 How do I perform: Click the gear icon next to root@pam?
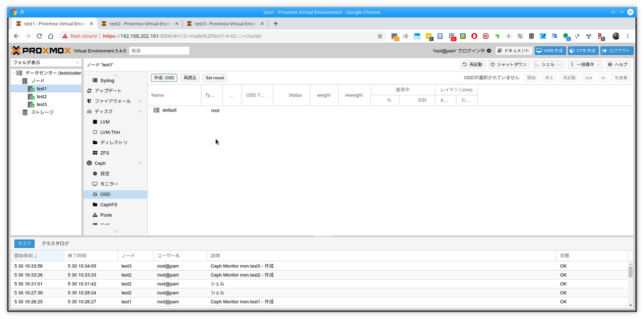[x=489, y=51]
